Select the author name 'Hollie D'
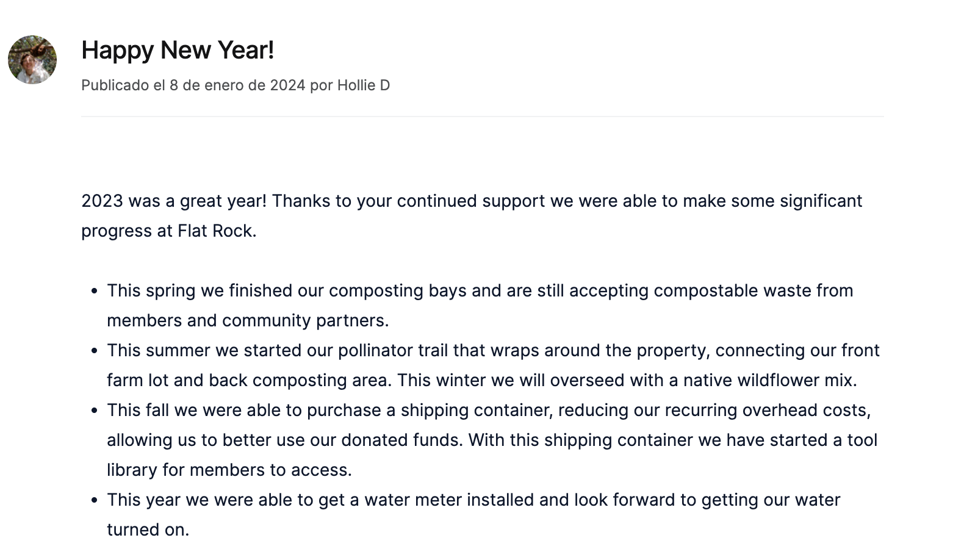The width and height of the screenshot is (964, 560). click(364, 85)
